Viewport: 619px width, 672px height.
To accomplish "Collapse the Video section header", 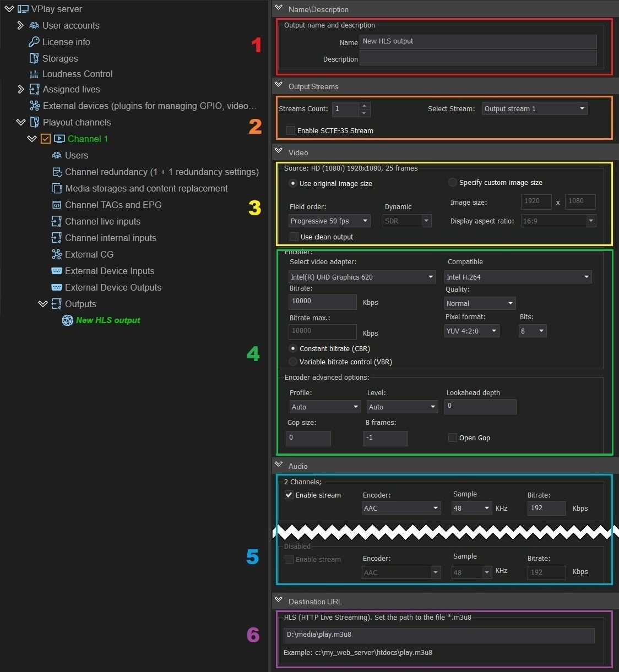I will [x=279, y=151].
